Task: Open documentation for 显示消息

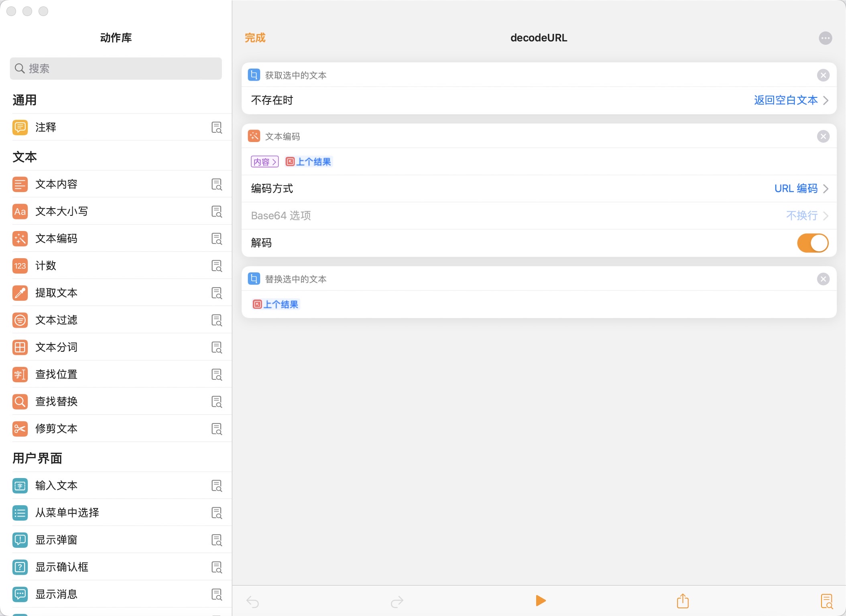Action: 217,594
